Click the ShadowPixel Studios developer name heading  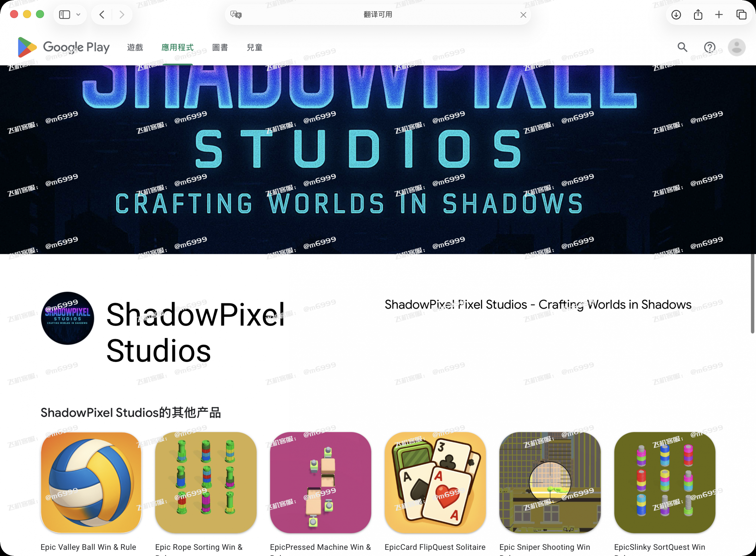click(x=195, y=332)
